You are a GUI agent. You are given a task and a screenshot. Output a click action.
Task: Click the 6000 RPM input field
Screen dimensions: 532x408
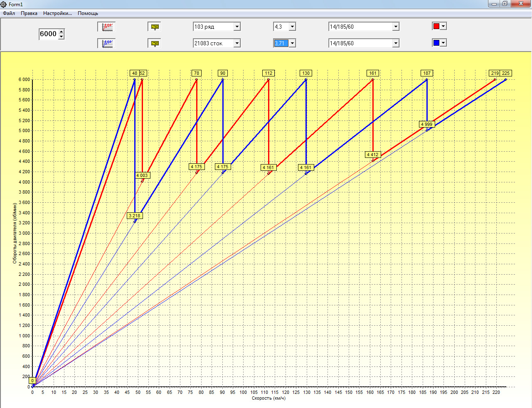48,34
